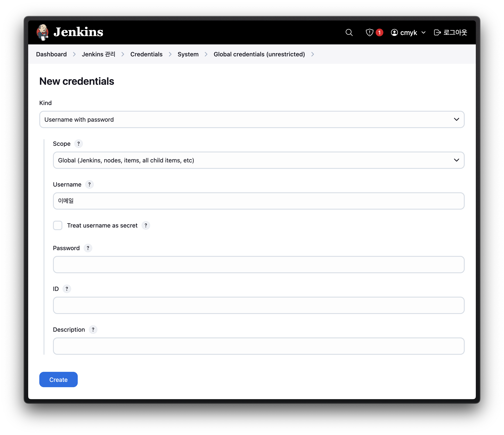Open Credentials breadcrumb item

pos(146,54)
